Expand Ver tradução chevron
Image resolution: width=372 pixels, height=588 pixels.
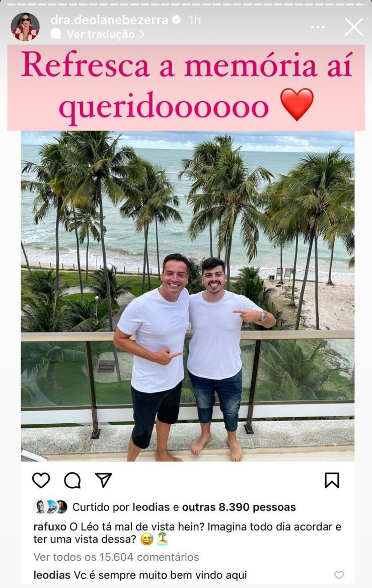pyautogui.click(x=142, y=34)
